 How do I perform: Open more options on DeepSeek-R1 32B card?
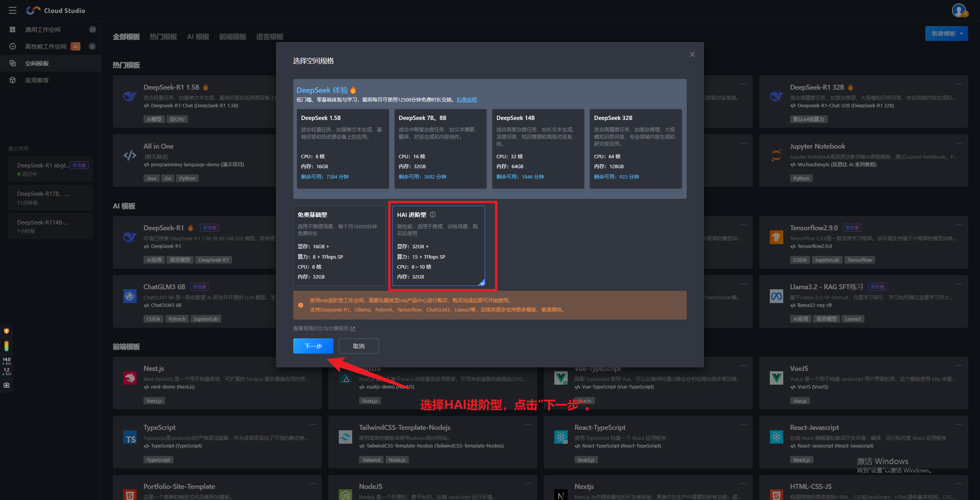click(959, 84)
